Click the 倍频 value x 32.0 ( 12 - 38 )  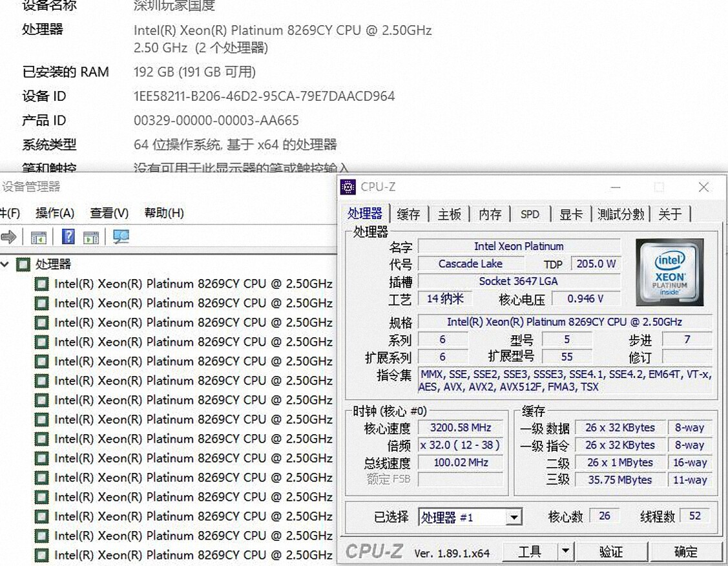pyautogui.click(x=460, y=445)
